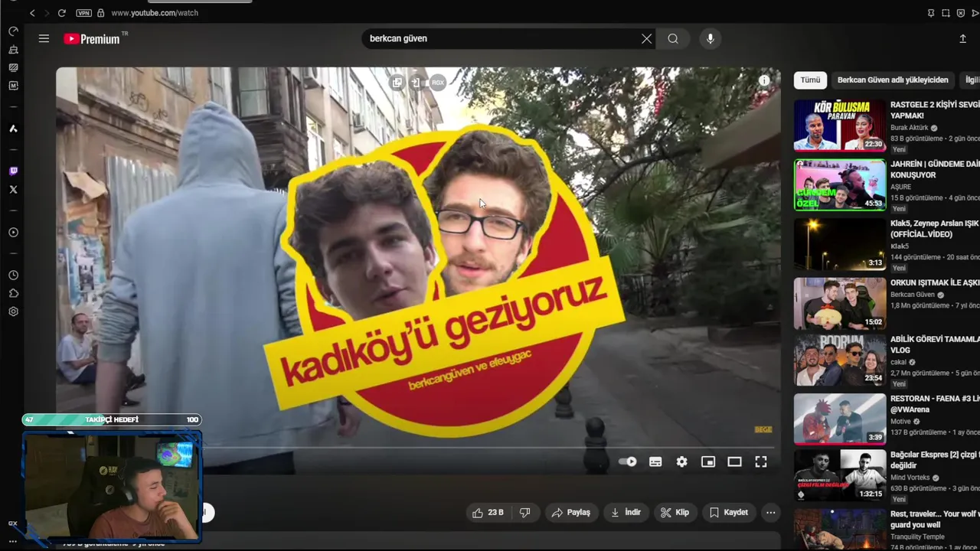The height and width of the screenshot is (551, 980).
Task: Click the bookmark icon in browser toolbar
Action: click(x=931, y=13)
